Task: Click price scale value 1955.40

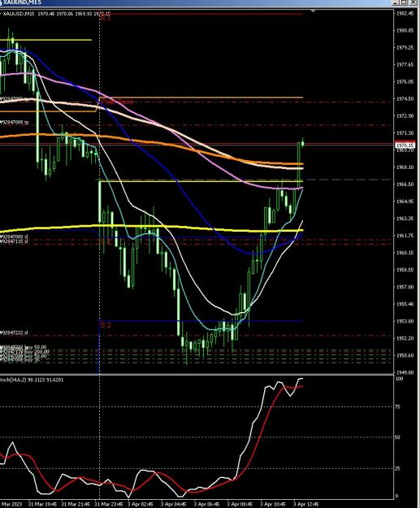Action: 405,304
